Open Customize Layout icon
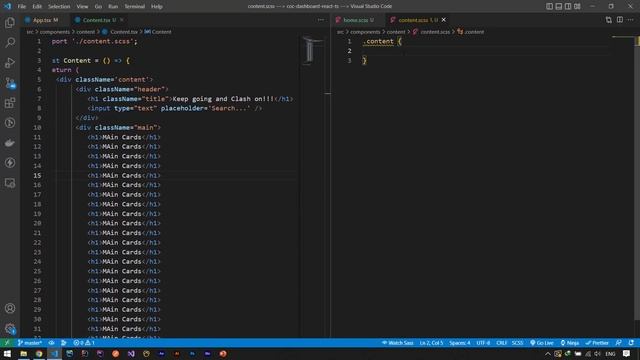 click(x=577, y=6)
